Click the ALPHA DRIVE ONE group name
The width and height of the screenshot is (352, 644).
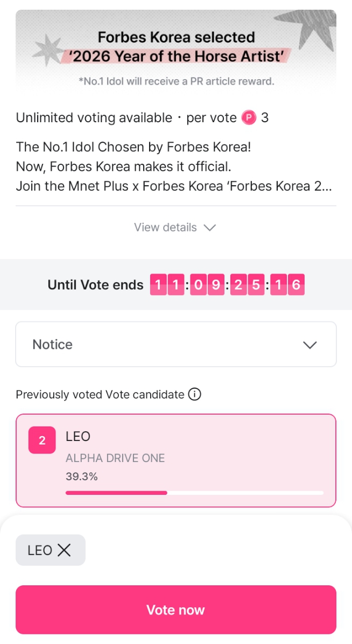[115, 458]
